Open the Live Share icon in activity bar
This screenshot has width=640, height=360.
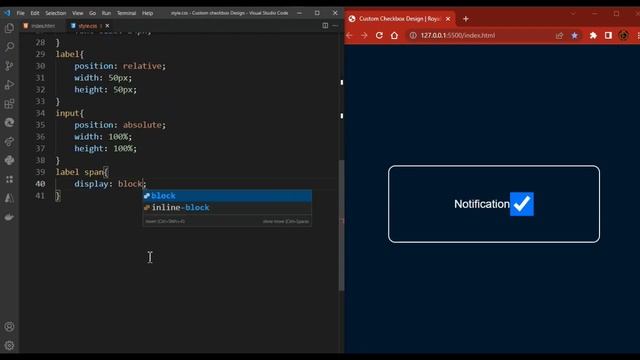click(x=9, y=142)
